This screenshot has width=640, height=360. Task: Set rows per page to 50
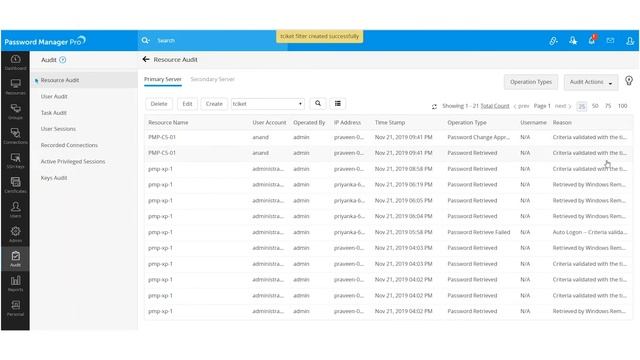(x=595, y=106)
